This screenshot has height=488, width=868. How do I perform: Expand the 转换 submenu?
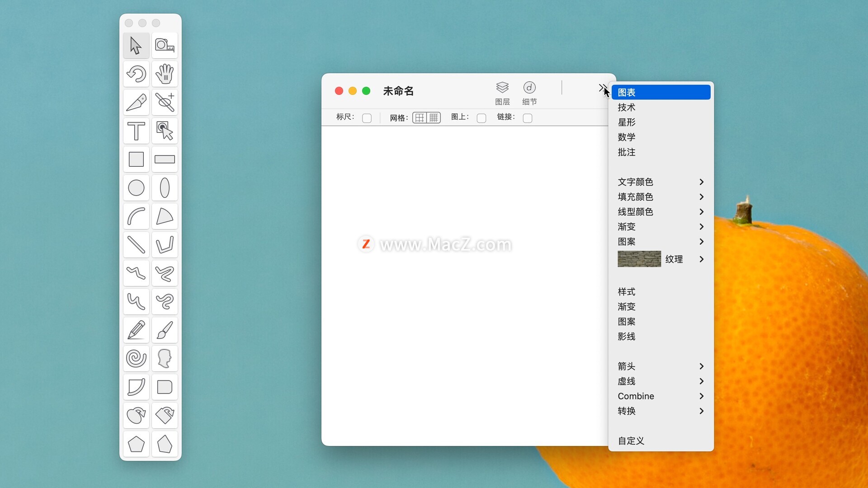point(661,411)
